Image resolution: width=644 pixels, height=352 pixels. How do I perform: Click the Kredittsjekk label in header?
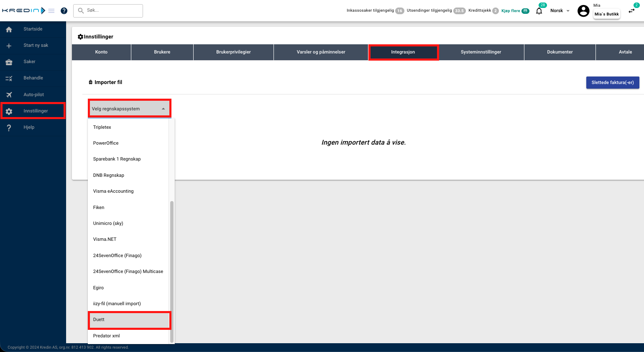click(x=480, y=10)
